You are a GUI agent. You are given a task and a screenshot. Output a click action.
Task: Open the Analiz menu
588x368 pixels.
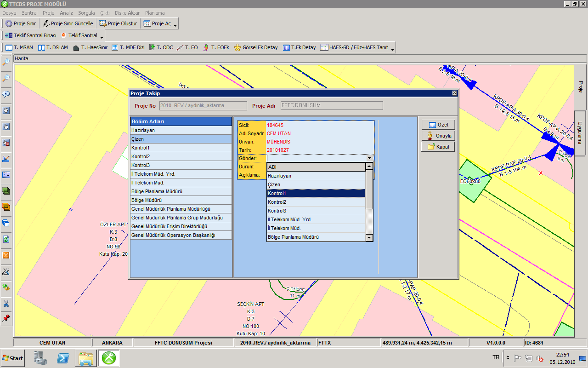[67, 13]
